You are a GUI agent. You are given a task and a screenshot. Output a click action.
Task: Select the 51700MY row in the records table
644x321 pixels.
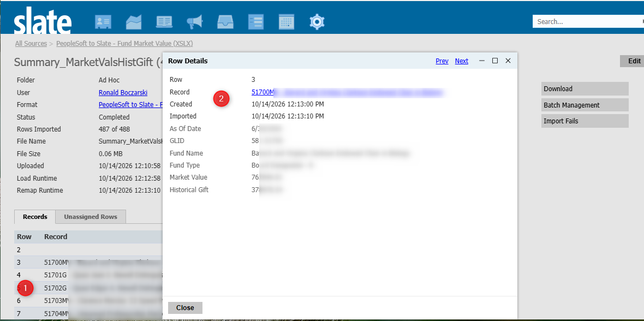88,262
